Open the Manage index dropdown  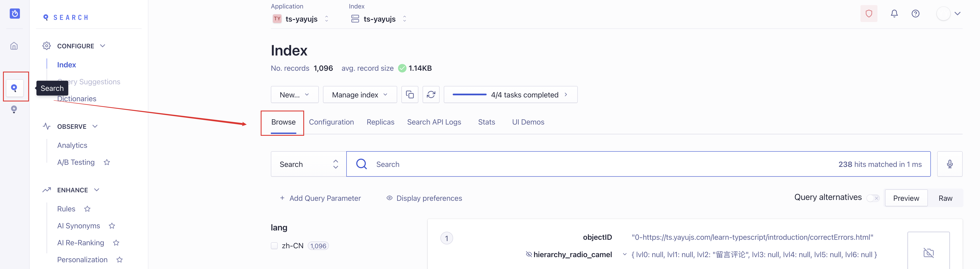(x=359, y=95)
